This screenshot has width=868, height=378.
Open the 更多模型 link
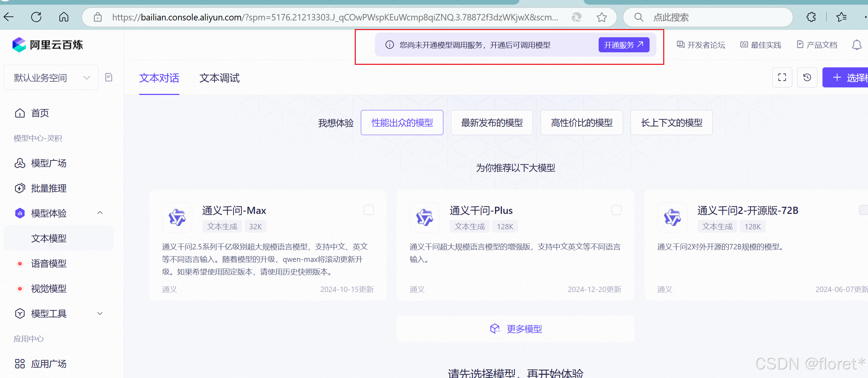click(x=516, y=329)
